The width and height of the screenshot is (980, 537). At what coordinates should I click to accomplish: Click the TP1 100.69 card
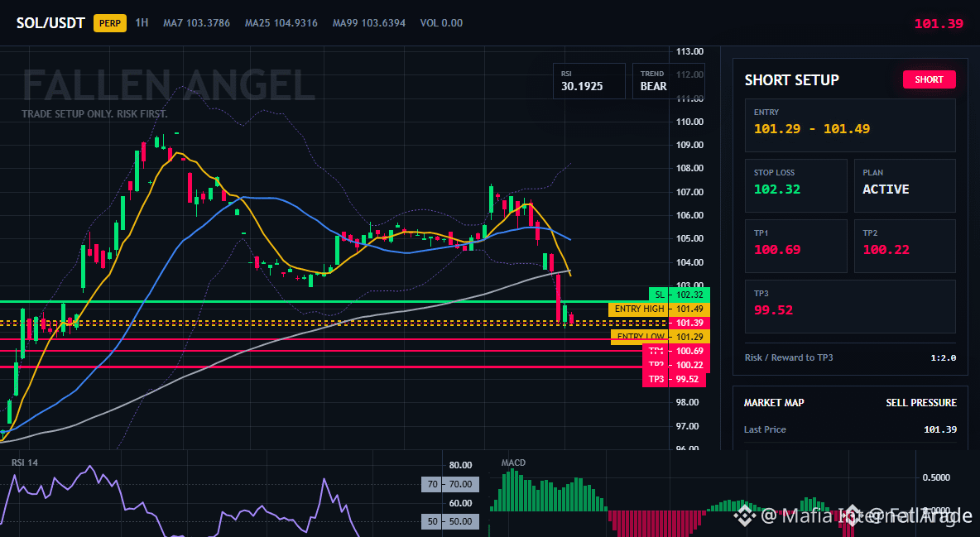(795, 246)
